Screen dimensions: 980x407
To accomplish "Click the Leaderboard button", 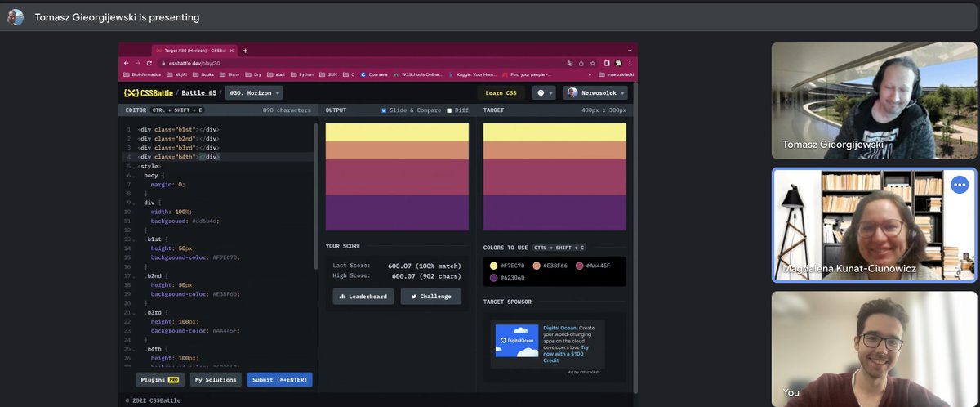I will click(363, 297).
